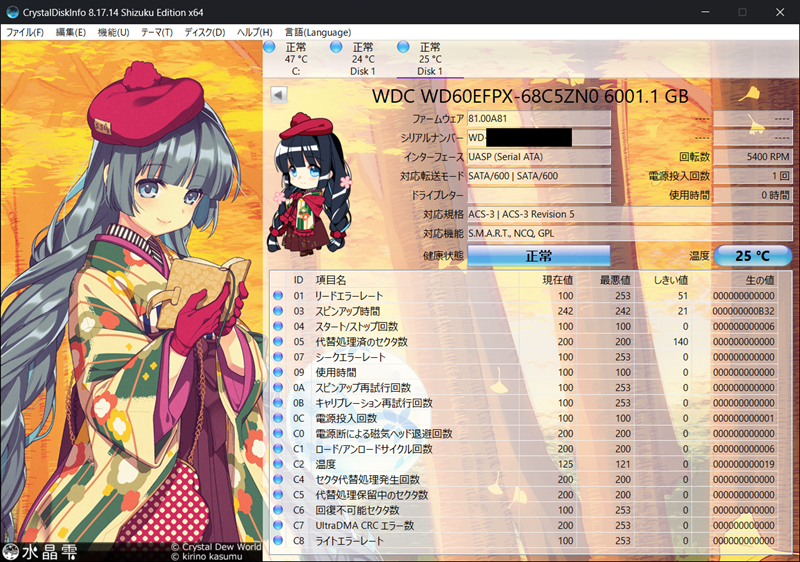Click the 25 °C temperature button

pyautogui.click(x=753, y=256)
